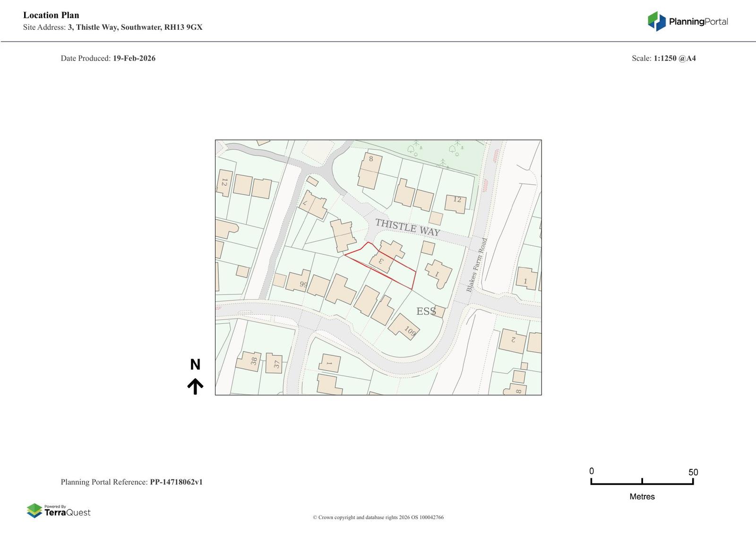Click the scale value 1:1250 @A4
Image resolution: width=756 pixels, height=535 pixels.
pyautogui.click(x=674, y=59)
